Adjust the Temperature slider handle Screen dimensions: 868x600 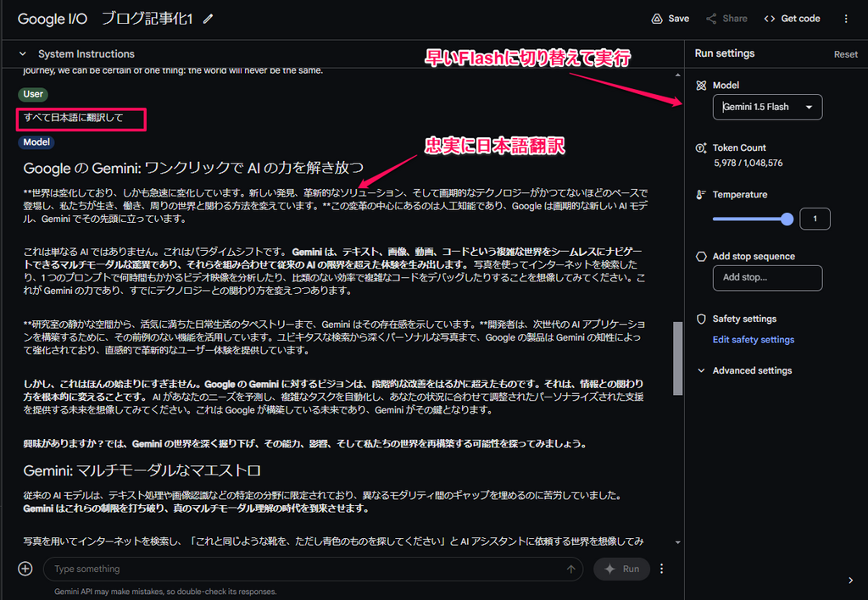(x=787, y=219)
